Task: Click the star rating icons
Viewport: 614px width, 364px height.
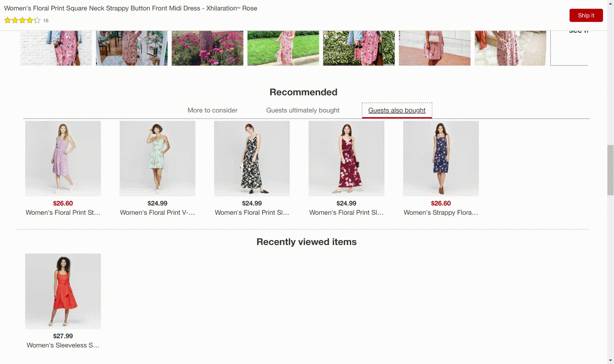Action: 22,20
